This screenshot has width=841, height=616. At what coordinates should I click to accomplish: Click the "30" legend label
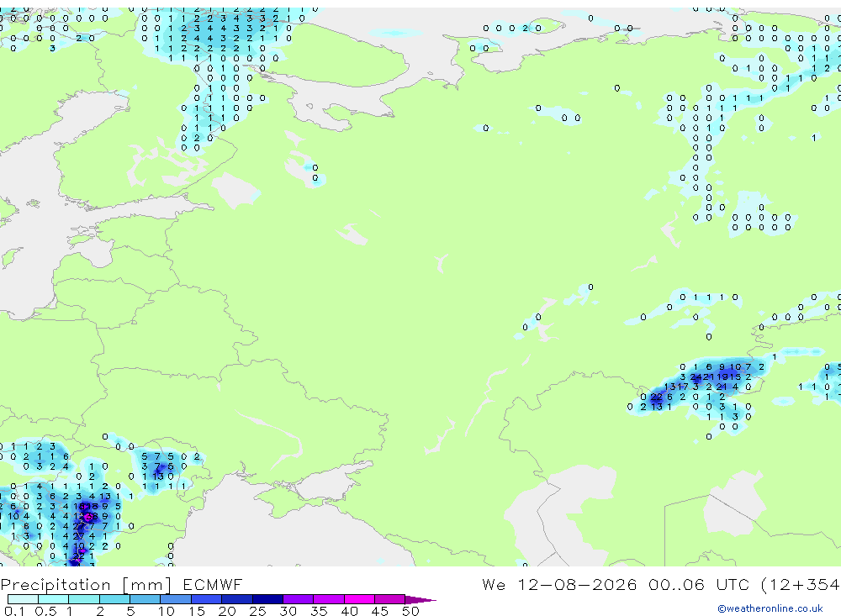(288, 611)
